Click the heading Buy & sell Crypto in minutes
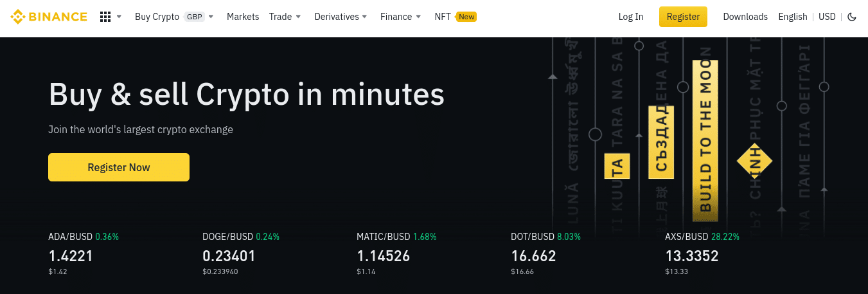Image resolution: width=868 pixels, height=294 pixels. pyautogui.click(x=247, y=95)
